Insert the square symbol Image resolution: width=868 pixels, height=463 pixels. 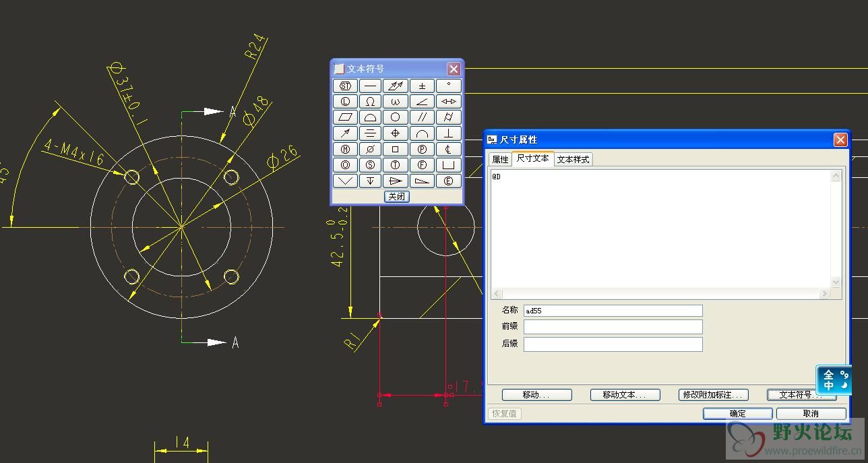[x=396, y=149]
